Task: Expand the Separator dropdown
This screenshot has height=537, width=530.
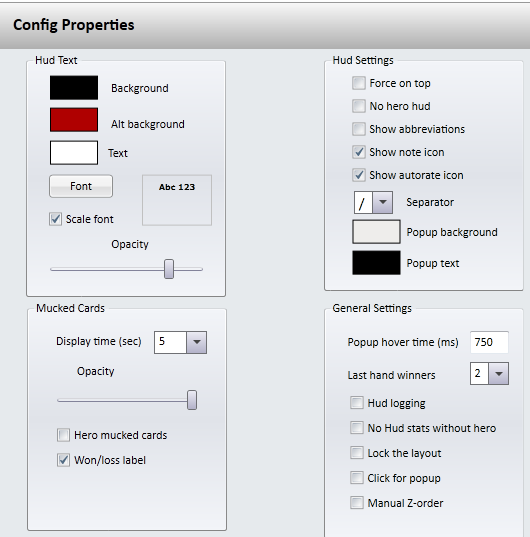Action: [x=383, y=202]
